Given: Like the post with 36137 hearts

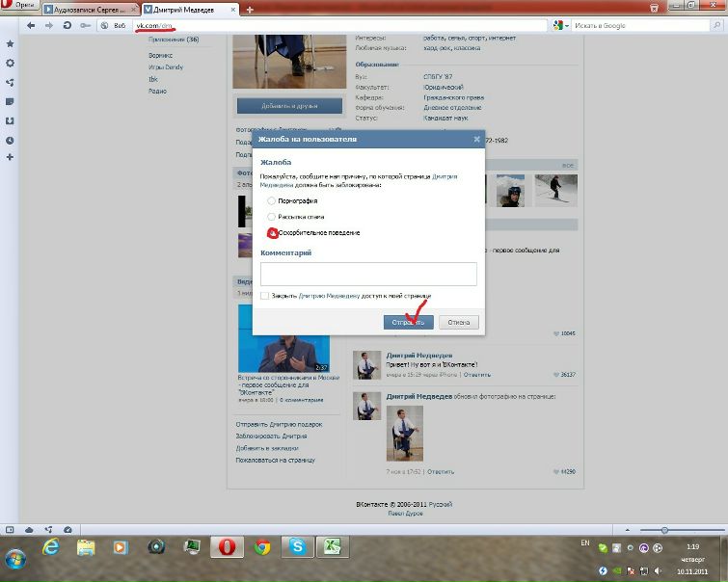Looking at the screenshot, I should [x=564, y=375].
